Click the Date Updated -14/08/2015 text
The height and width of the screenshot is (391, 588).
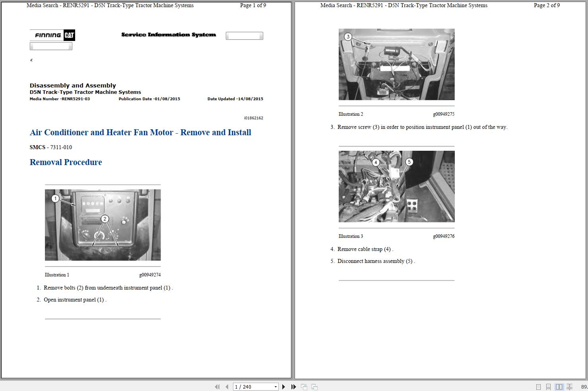(235, 99)
